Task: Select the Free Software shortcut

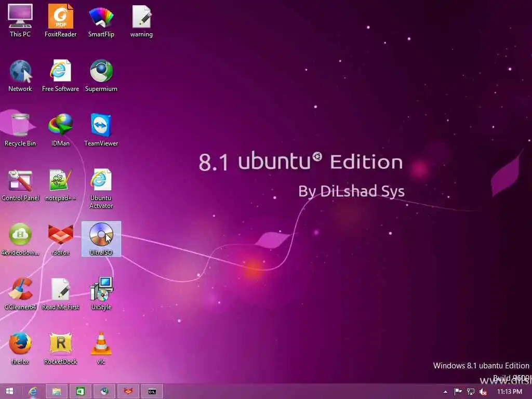Action: click(x=60, y=75)
